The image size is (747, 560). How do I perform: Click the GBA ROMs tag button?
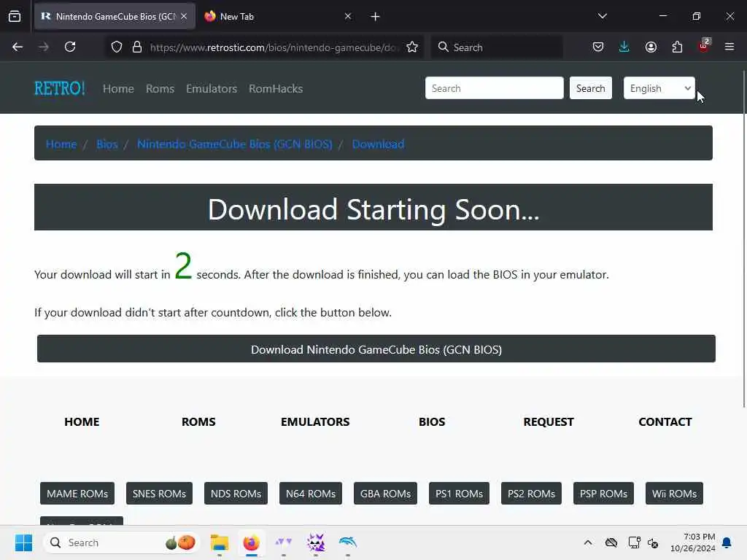pyautogui.click(x=385, y=494)
